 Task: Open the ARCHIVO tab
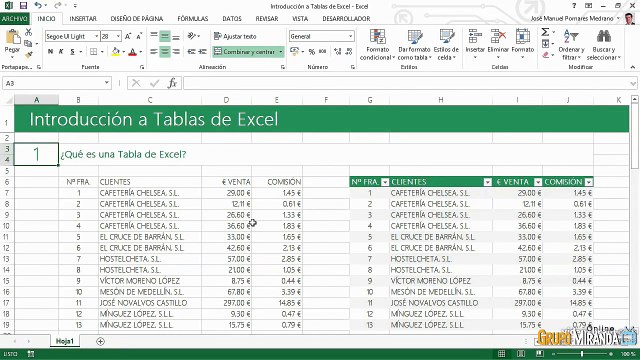point(15,18)
